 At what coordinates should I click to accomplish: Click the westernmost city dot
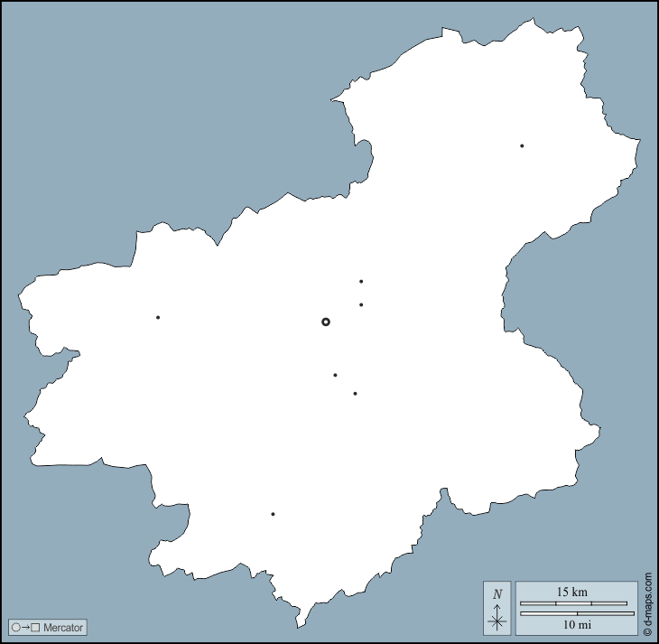(158, 317)
